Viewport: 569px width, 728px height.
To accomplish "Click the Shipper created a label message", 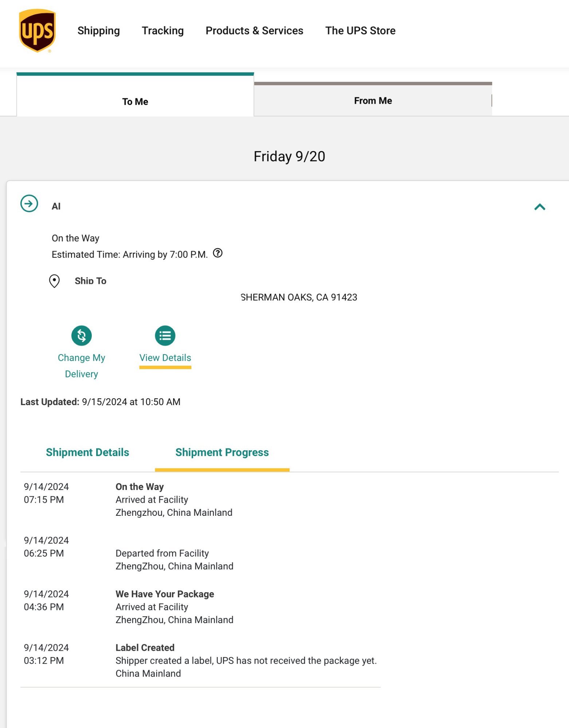I will [246, 660].
